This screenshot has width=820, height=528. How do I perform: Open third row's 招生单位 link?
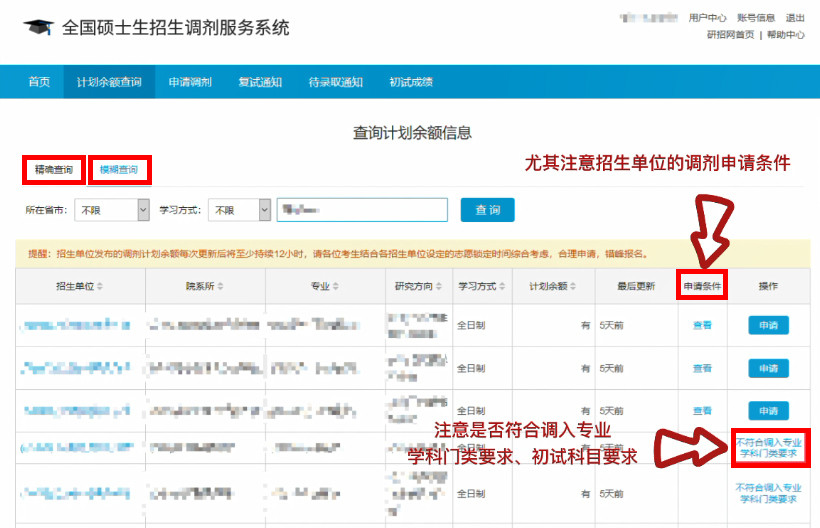pyautogui.click(x=76, y=411)
